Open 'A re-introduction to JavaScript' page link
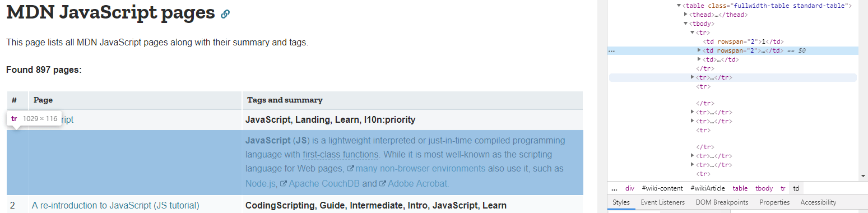Image resolution: width=868 pixels, height=213 pixels. click(x=115, y=205)
